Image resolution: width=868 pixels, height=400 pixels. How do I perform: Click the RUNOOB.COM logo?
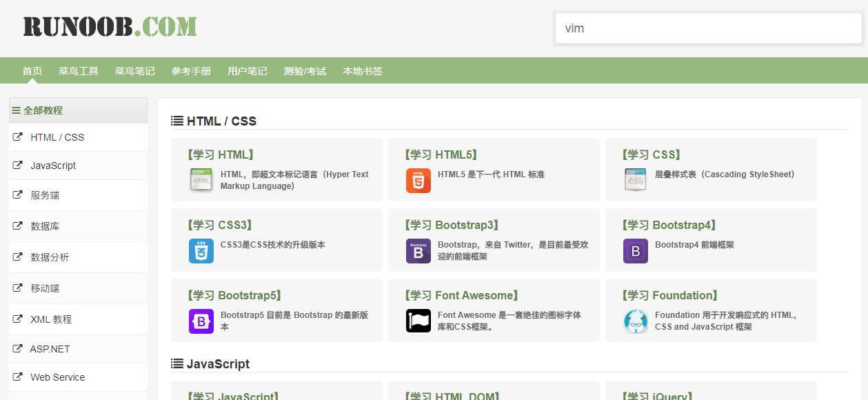(110, 27)
